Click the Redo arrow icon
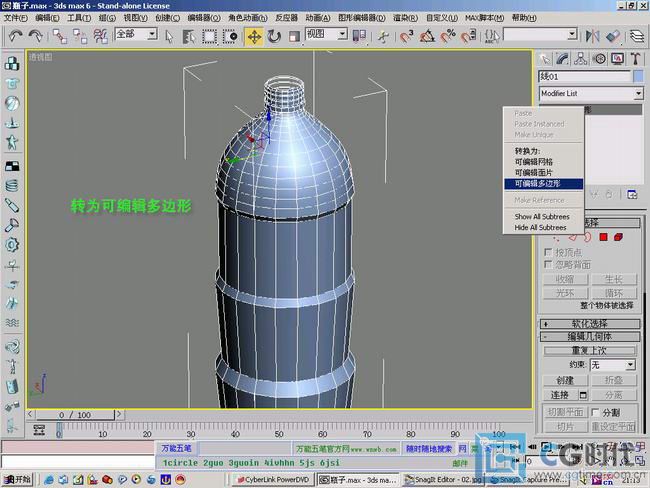This screenshot has height=488, width=650. pos(35,36)
